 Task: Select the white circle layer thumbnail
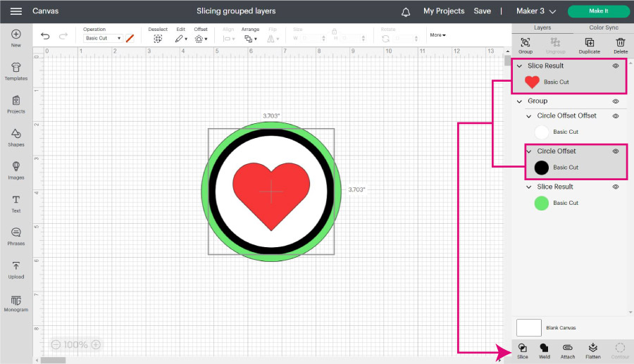coord(542,132)
